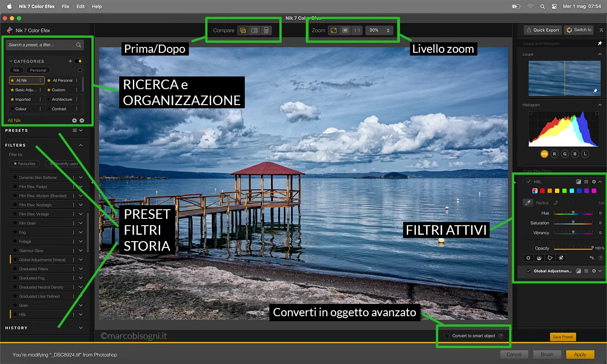Click Quick Export
The image size is (607, 364).
pyautogui.click(x=542, y=30)
